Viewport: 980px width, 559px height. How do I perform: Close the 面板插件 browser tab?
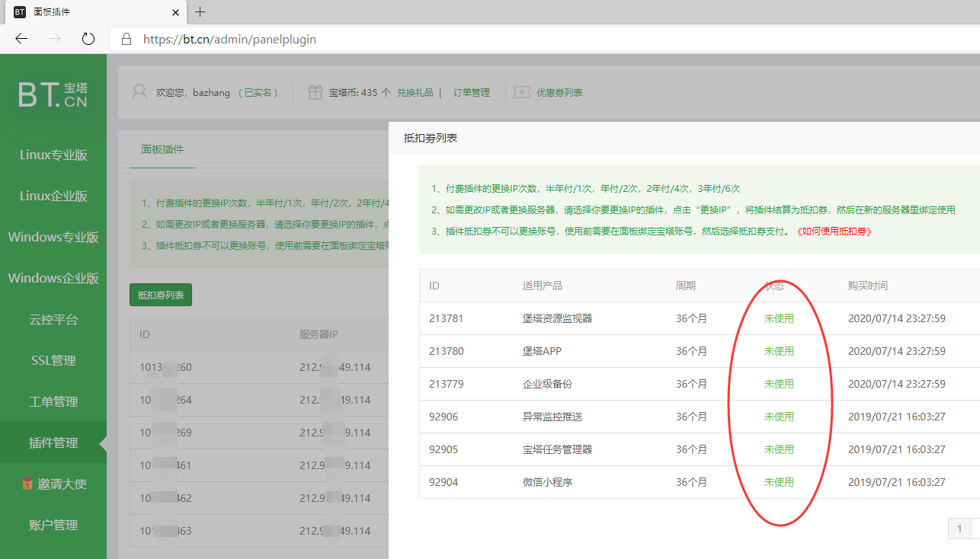[x=175, y=12]
